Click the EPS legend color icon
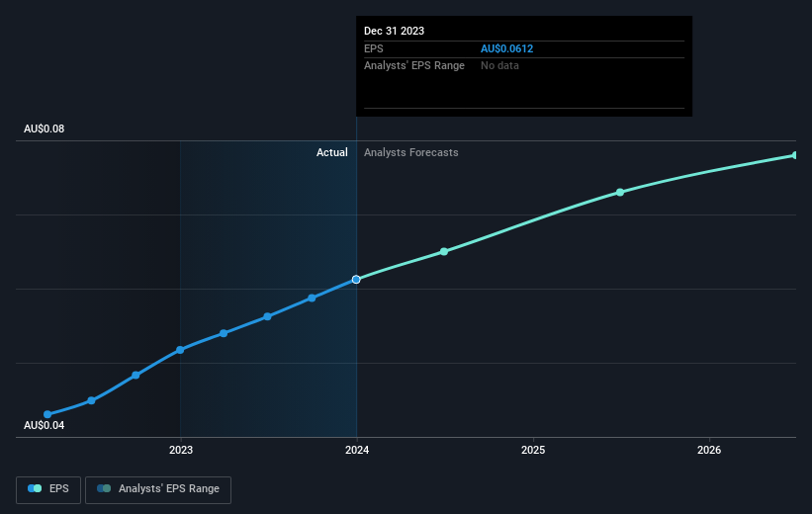This screenshot has height=514, width=812. pos(35,488)
